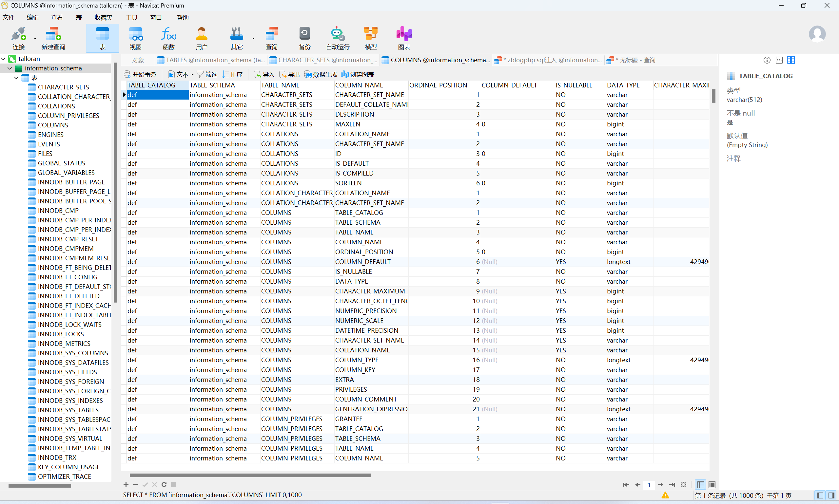Viewport: 839px width, 504px height.
Task: Refresh the table data with refresh icon
Action: [x=164, y=485]
